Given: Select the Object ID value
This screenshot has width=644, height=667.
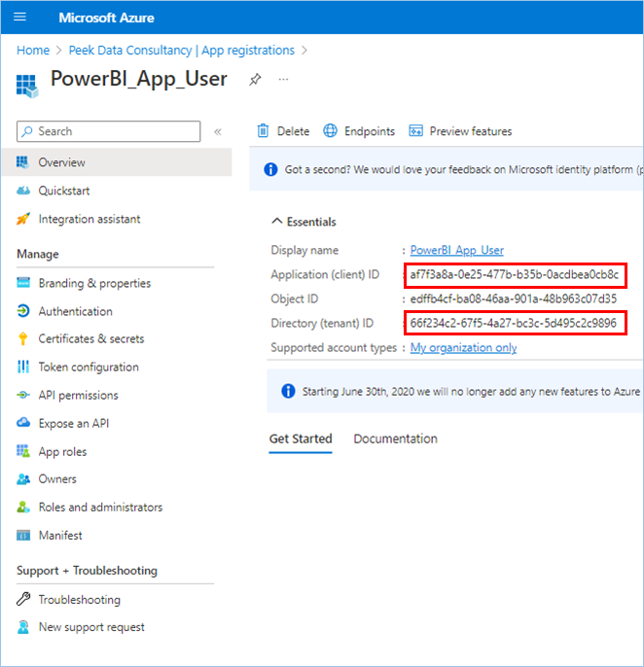Looking at the screenshot, I should tap(514, 298).
